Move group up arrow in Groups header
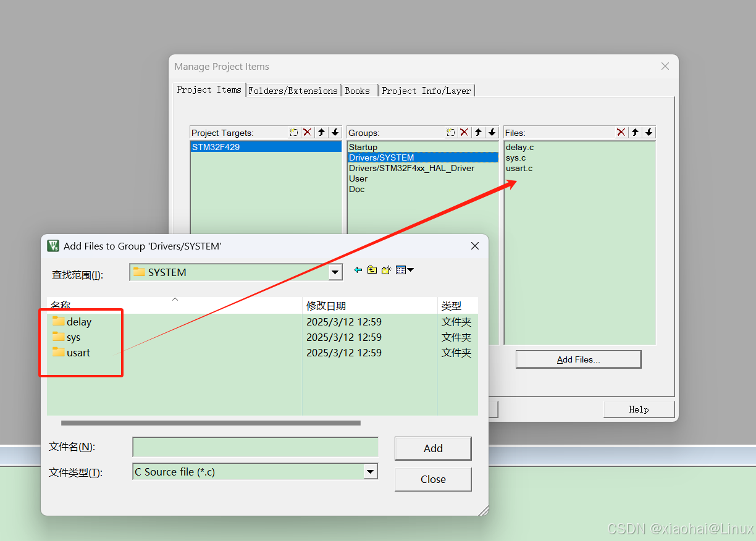The image size is (756, 541). 478,132
